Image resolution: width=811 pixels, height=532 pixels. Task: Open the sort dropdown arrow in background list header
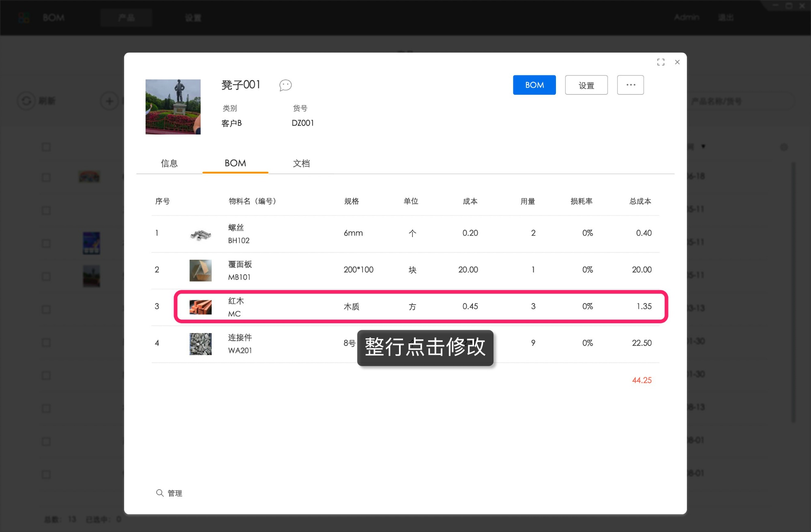point(704,147)
